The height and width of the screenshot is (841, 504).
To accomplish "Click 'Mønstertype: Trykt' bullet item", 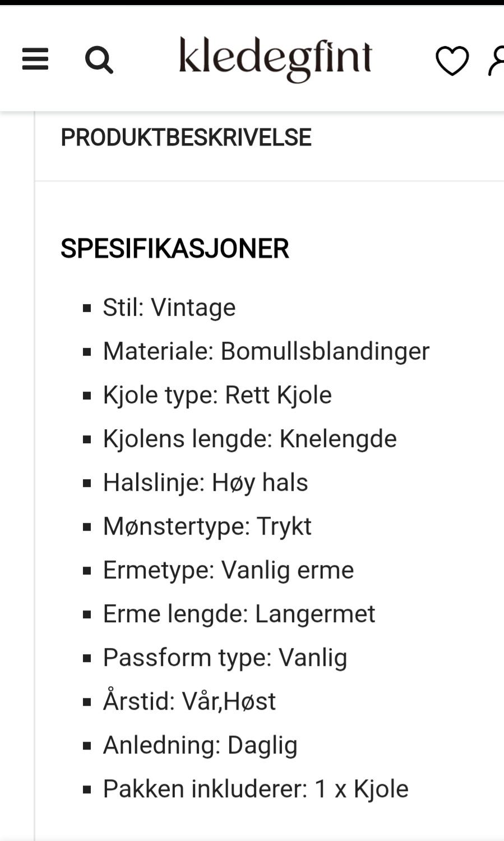I will [207, 526].
